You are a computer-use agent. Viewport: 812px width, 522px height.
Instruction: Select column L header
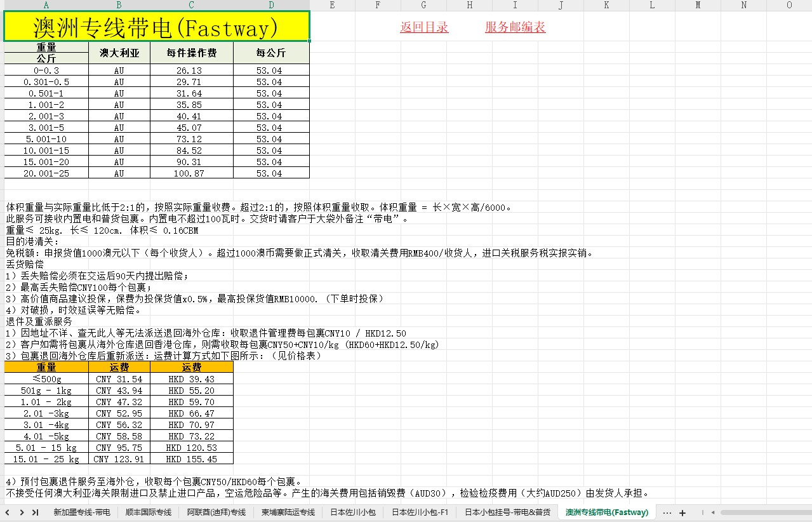pos(652,5)
